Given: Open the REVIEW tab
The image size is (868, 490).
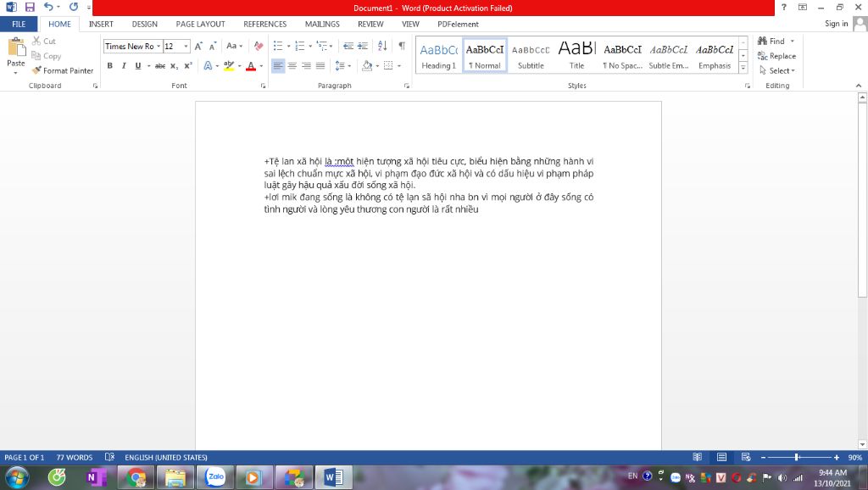Looking at the screenshot, I should [x=370, y=24].
